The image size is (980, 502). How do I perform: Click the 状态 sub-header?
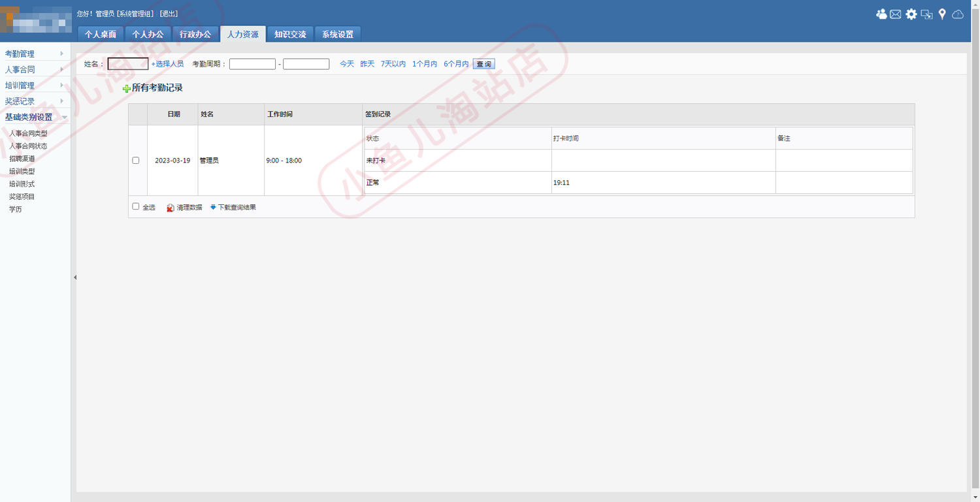[458, 138]
